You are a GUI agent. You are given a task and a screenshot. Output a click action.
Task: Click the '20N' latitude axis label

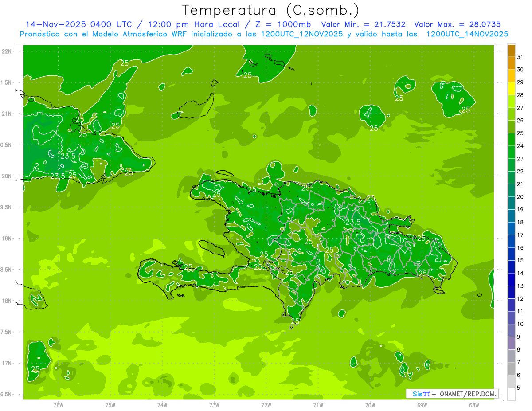pyautogui.click(x=8, y=176)
